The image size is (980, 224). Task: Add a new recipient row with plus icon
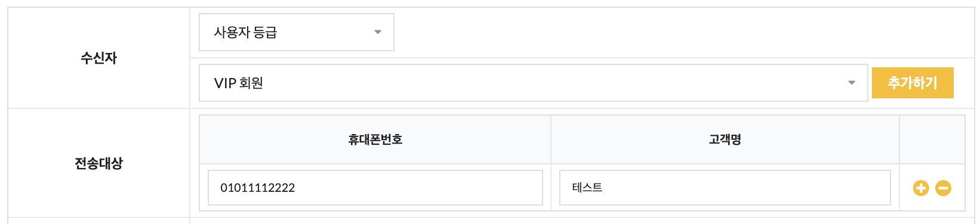click(921, 188)
